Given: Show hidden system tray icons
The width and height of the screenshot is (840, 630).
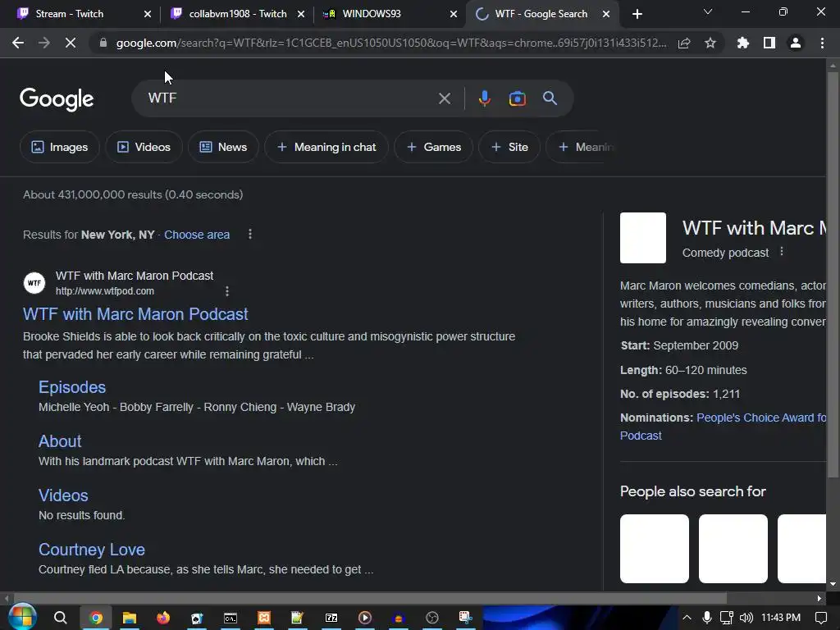Looking at the screenshot, I should [687, 618].
